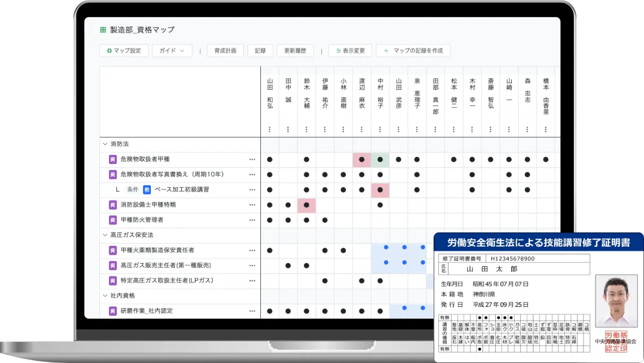Open the column menu under 橋本由香里

(546, 129)
